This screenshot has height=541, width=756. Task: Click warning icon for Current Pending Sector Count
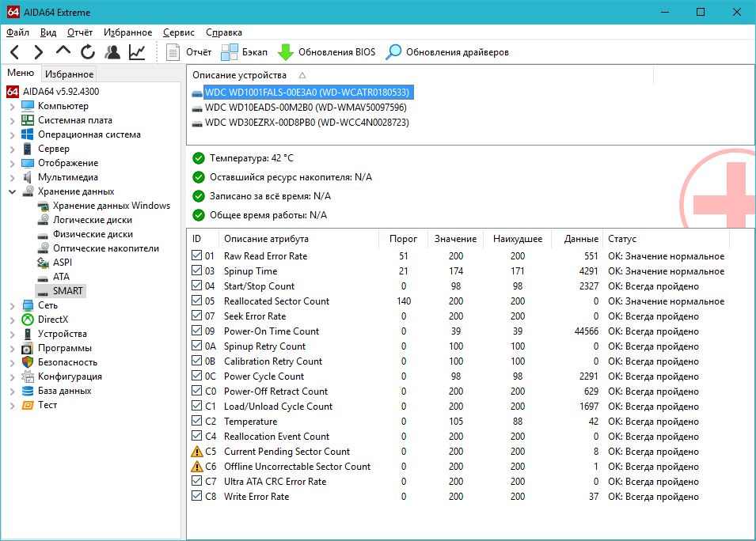pos(196,452)
